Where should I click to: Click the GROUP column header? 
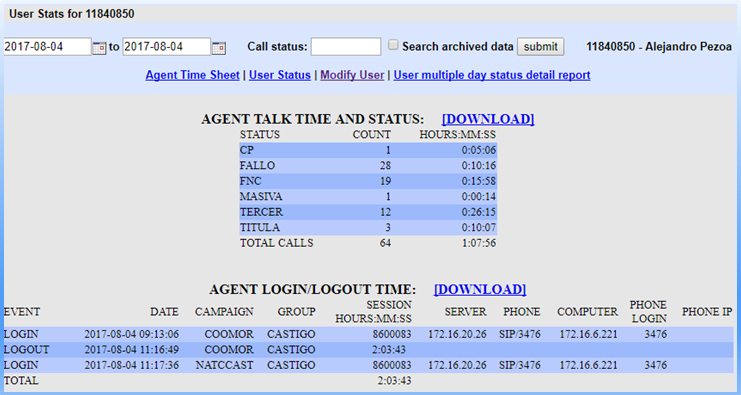click(x=296, y=312)
